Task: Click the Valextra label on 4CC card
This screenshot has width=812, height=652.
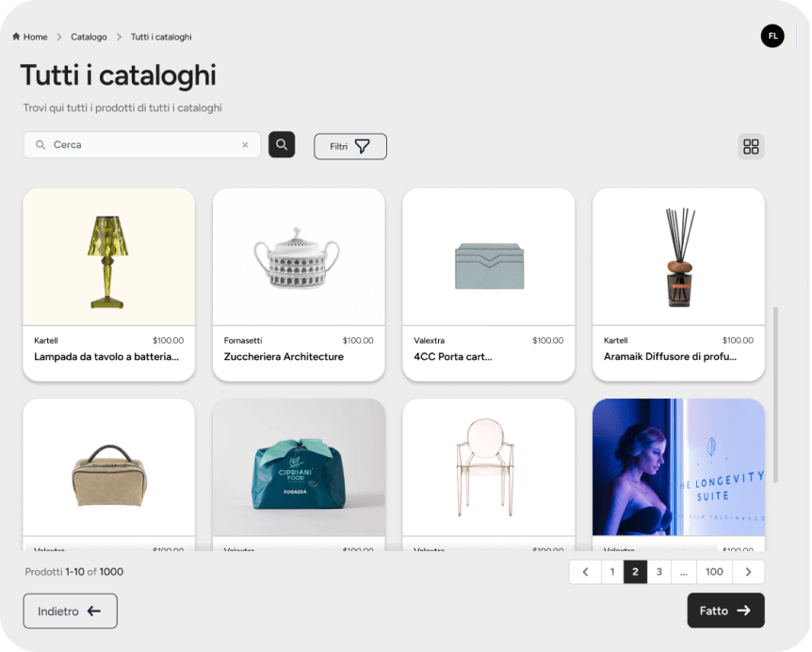Action: coord(430,340)
